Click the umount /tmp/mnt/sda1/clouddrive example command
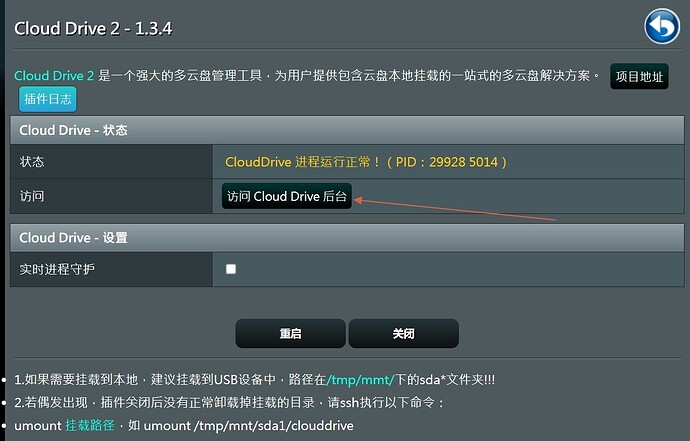 tap(249, 426)
